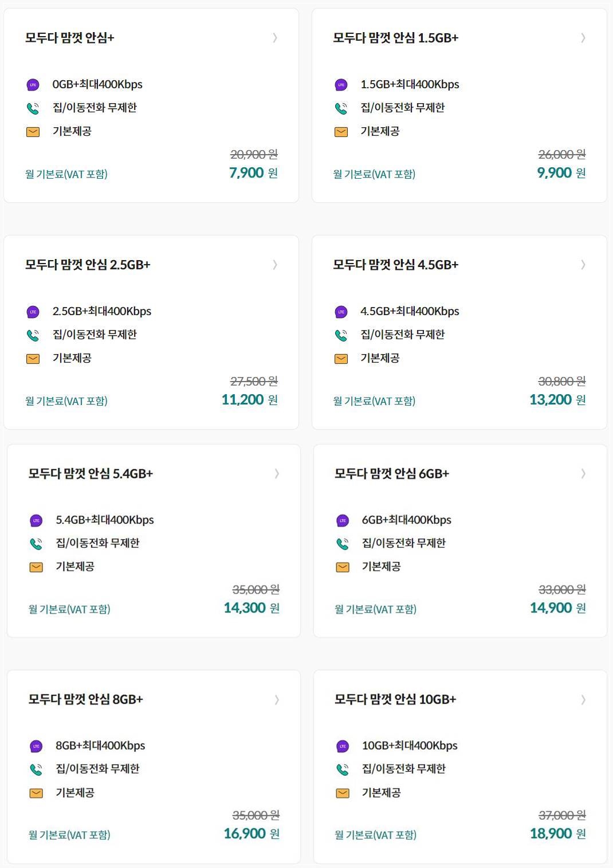Click the phone icon in 모두다 맘껏 안심 10GB+ card
The width and height of the screenshot is (613, 868).
tap(343, 769)
